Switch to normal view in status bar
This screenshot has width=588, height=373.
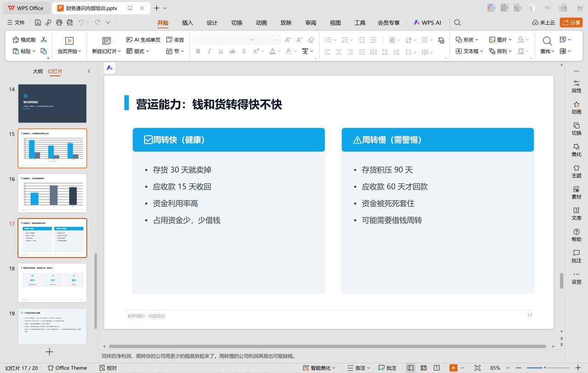coord(411,368)
